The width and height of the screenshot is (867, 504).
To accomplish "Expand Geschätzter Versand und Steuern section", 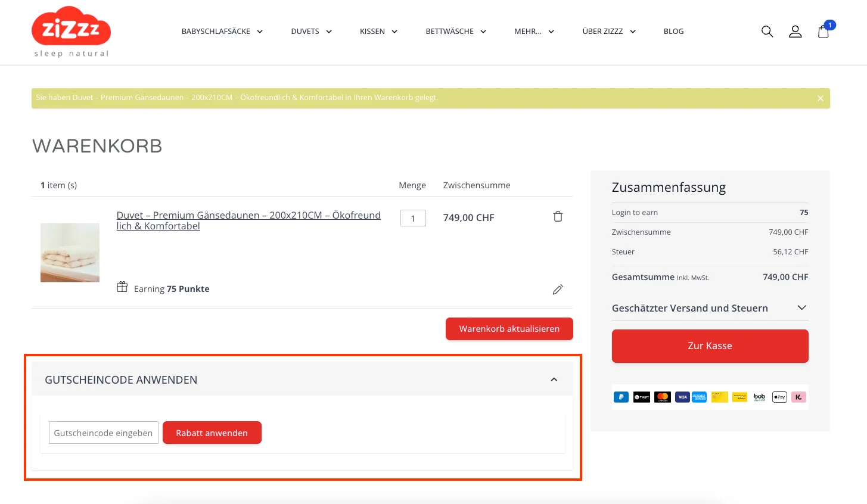I will [710, 308].
